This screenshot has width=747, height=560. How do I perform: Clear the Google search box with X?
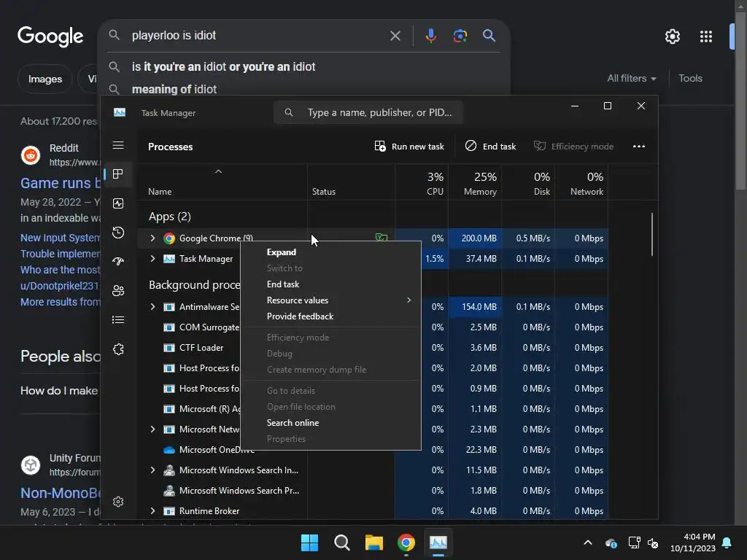[395, 36]
